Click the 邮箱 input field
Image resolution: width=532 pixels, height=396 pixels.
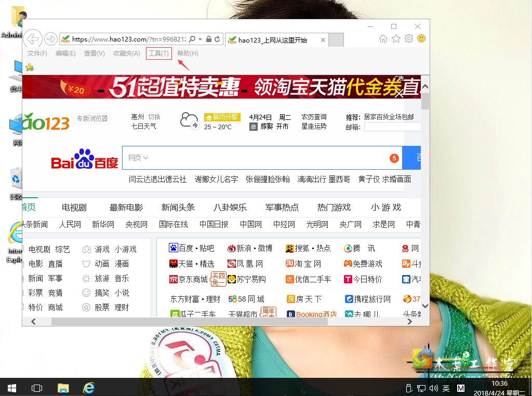[x=392, y=127]
